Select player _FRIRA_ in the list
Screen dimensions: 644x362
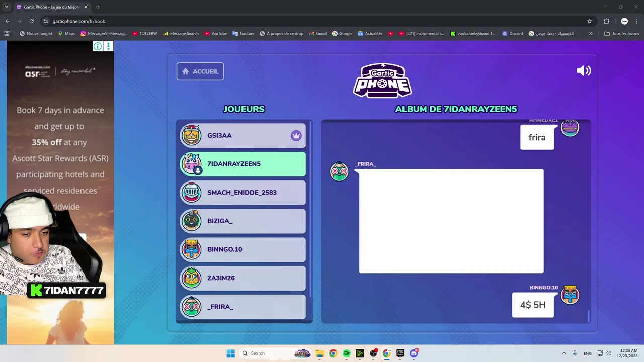(243, 307)
